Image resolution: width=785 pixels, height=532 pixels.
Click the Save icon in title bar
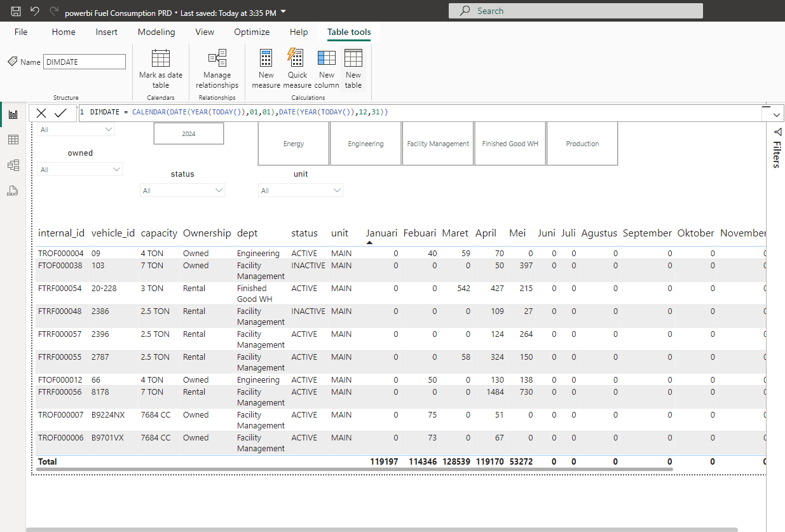tap(16, 11)
